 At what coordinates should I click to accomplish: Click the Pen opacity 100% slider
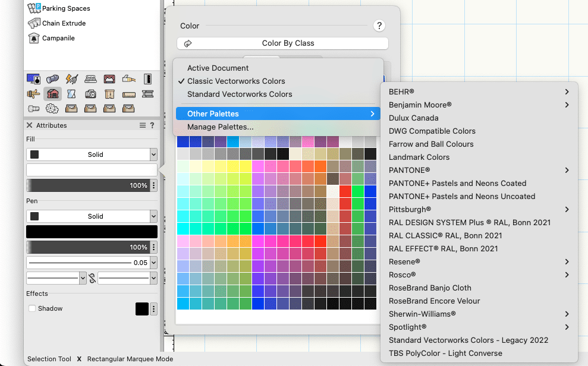tap(88, 247)
